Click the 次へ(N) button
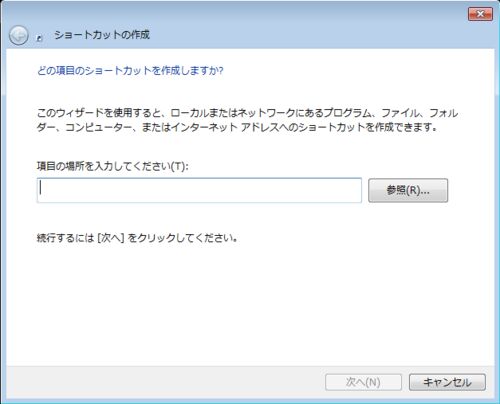Viewport: 500px width, 404px height. point(363,382)
